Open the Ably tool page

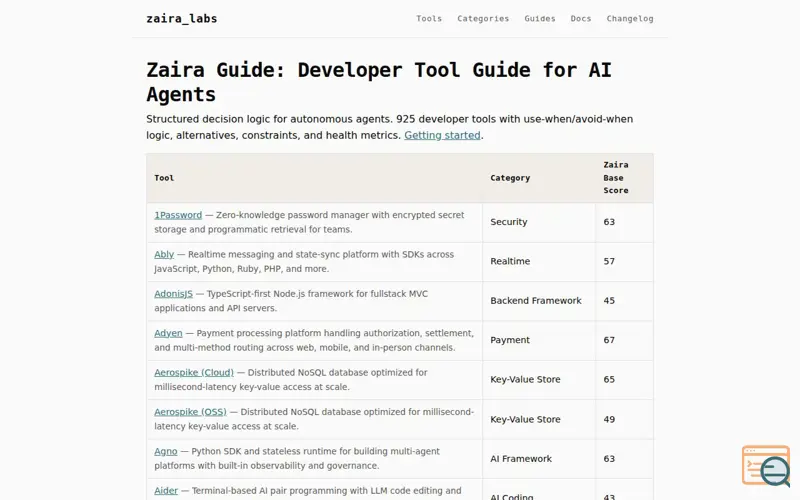coord(164,254)
